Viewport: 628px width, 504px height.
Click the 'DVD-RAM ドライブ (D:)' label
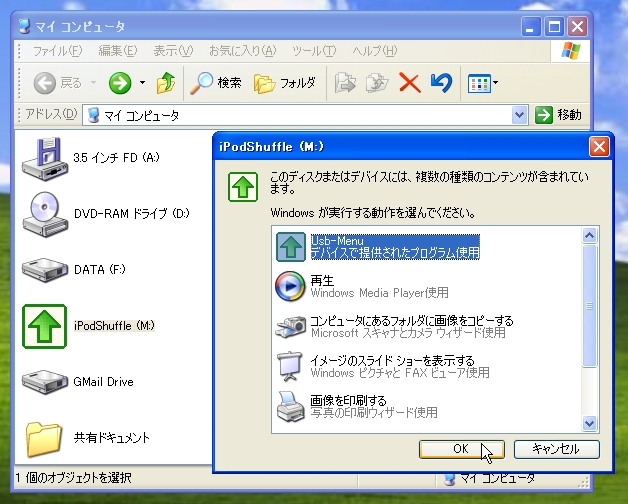[x=132, y=214]
